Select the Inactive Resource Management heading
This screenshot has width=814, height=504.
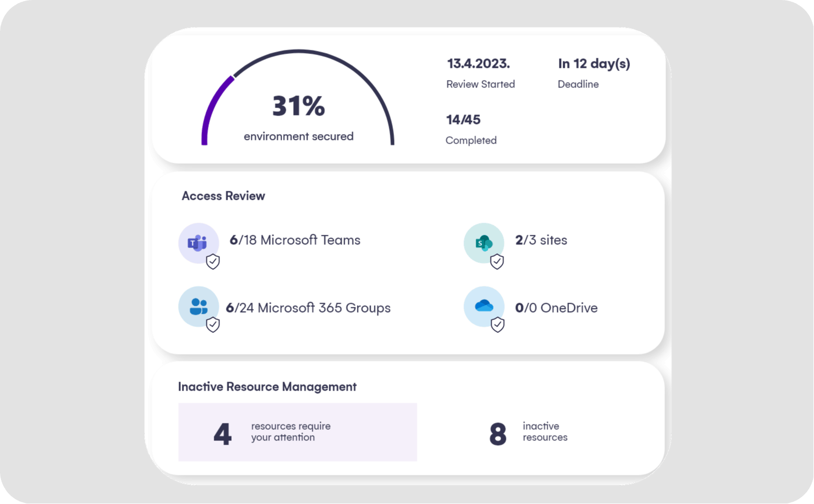point(267,387)
